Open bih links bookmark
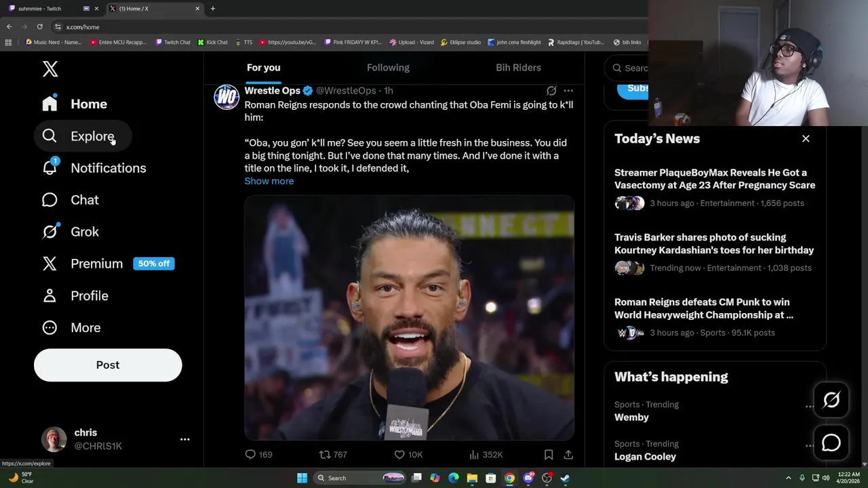868x488 pixels. pos(627,42)
